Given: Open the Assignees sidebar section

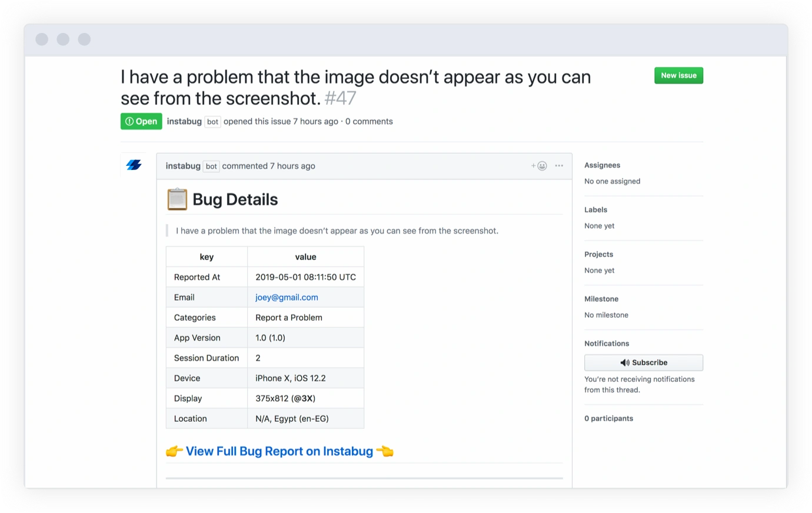Looking at the screenshot, I should [602, 165].
